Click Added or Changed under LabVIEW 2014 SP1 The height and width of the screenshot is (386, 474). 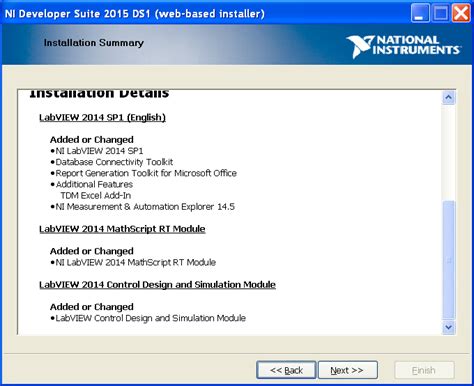[92, 139]
